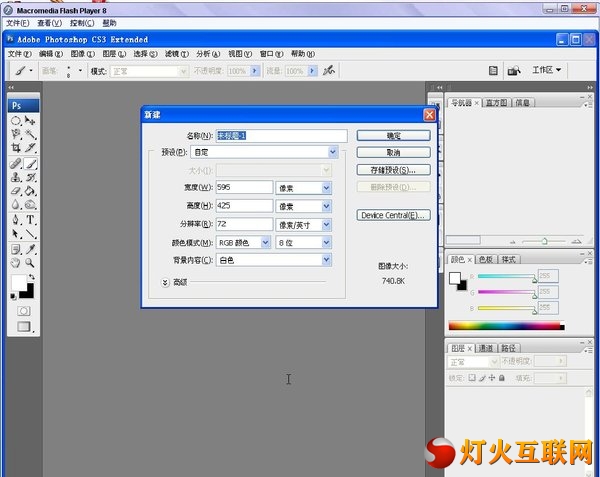Select the Magic Wand tool
The height and width of the screenshot is (477, 600).
(30, 134)
